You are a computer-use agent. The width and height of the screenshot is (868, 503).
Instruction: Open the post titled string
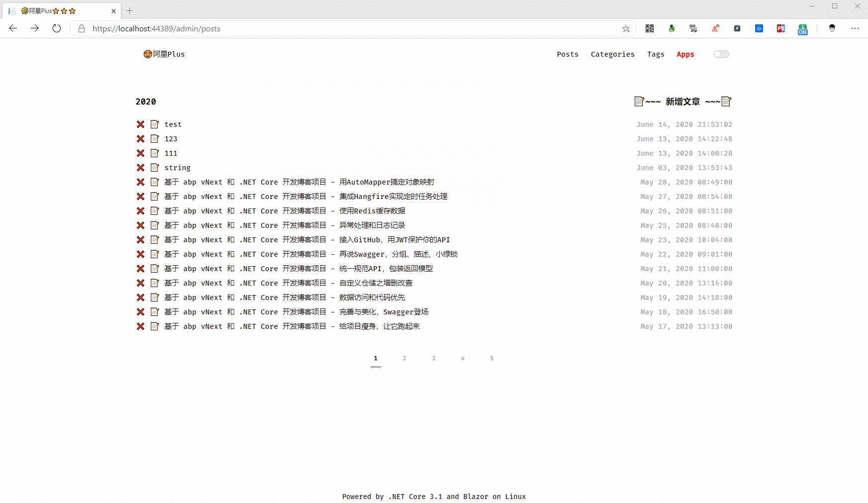tap(178, 168)
